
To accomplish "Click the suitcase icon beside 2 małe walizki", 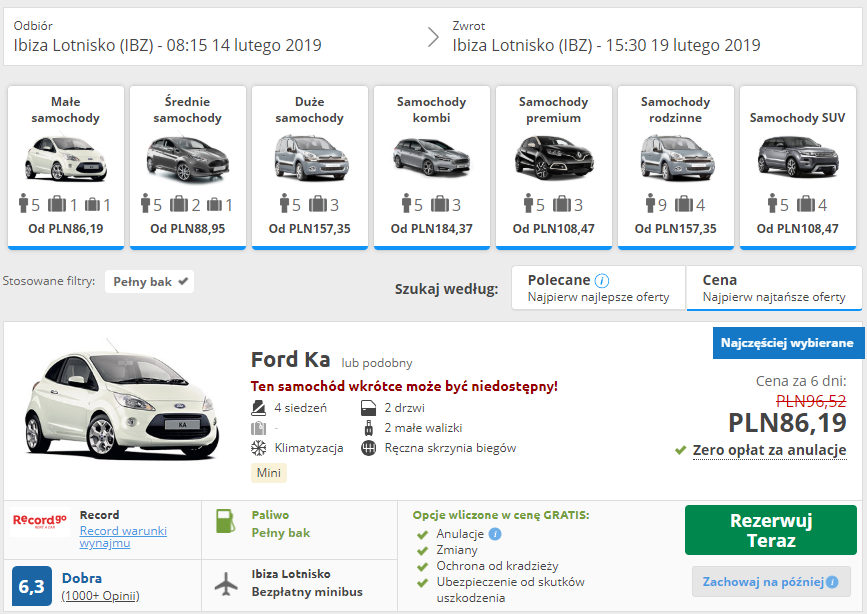I will pos(369,428).
